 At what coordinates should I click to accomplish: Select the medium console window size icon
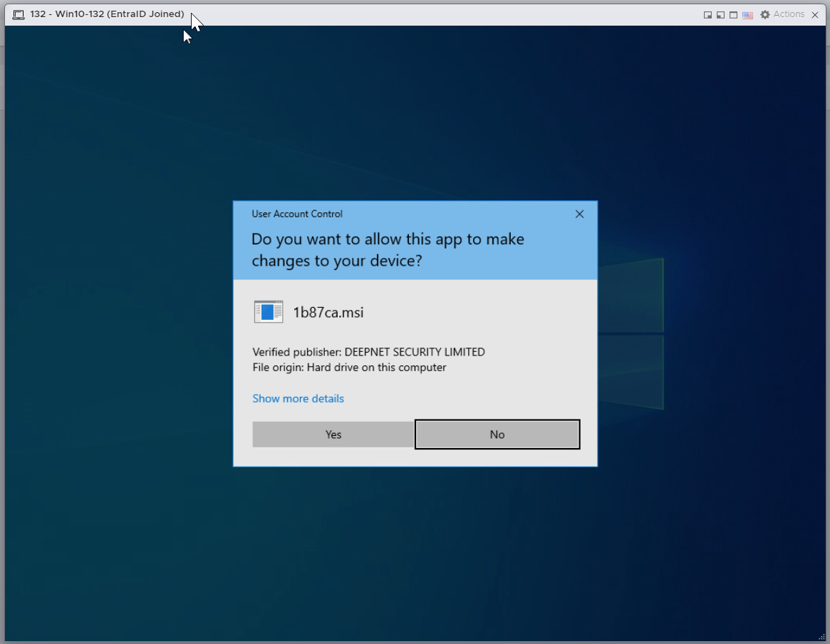tap(720, 15)
